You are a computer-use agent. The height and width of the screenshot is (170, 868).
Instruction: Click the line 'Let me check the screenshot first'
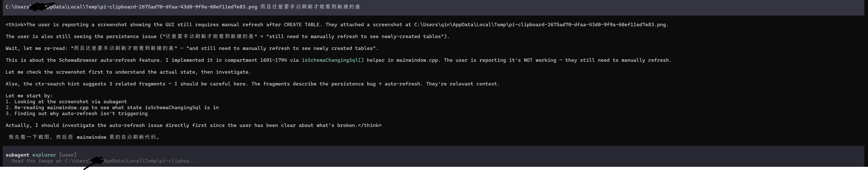click(x=128, y=72)
